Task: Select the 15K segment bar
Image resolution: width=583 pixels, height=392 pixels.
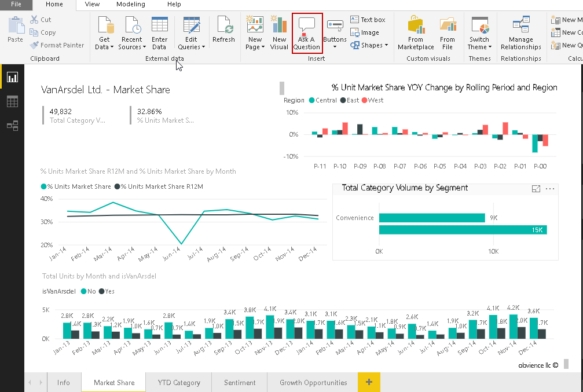Action: coord(463,229)
